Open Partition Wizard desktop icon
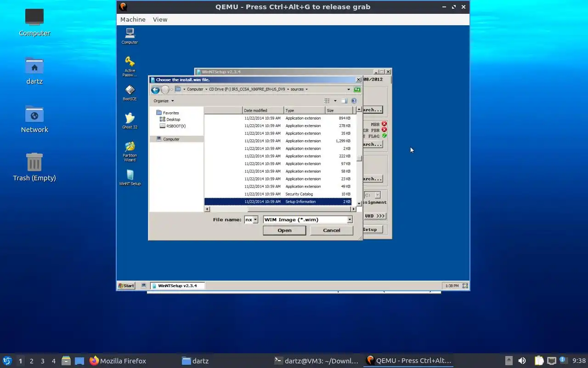The image size is (588, 368). coord(130,151)
